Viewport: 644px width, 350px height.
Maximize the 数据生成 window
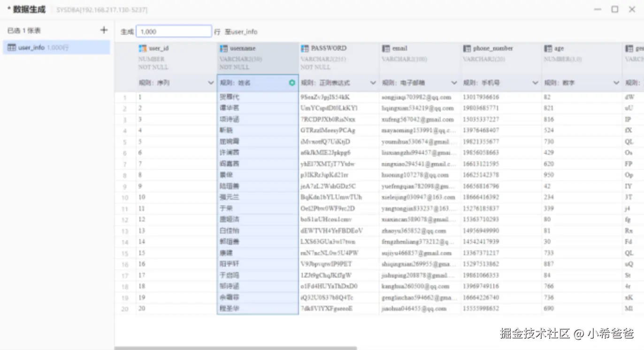click(x=614, y=9)
